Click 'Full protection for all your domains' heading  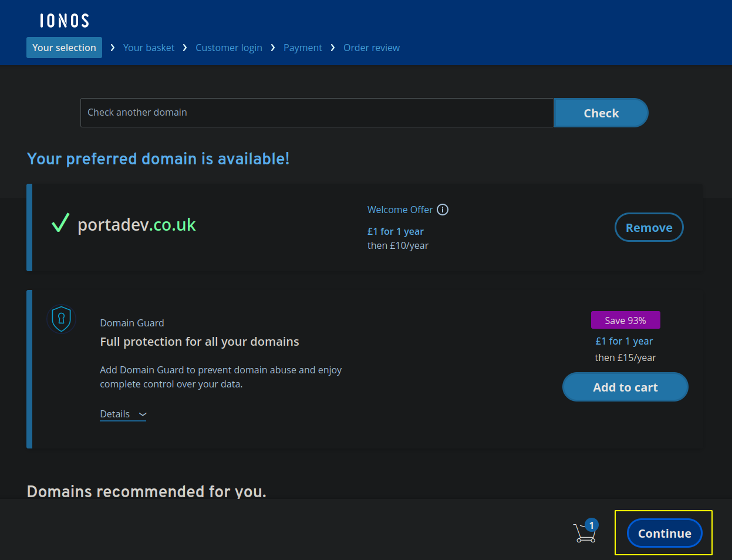(200, 342)
